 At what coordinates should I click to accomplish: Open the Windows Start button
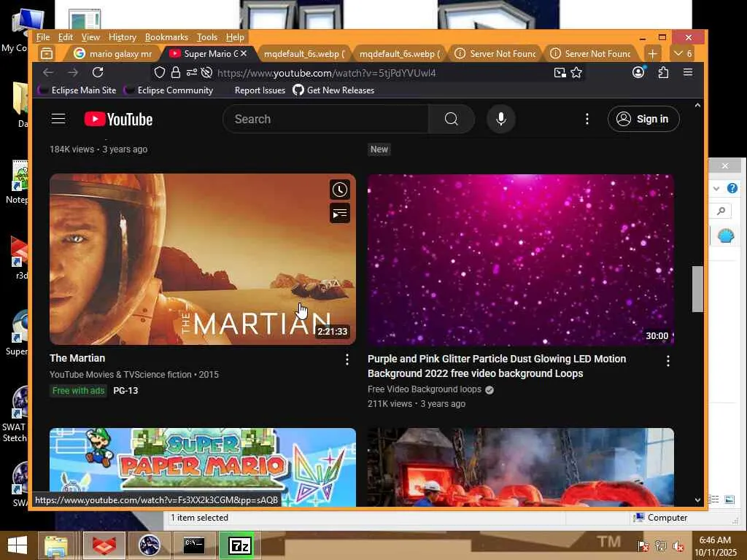pyautogui.click(x=18, y=545)
